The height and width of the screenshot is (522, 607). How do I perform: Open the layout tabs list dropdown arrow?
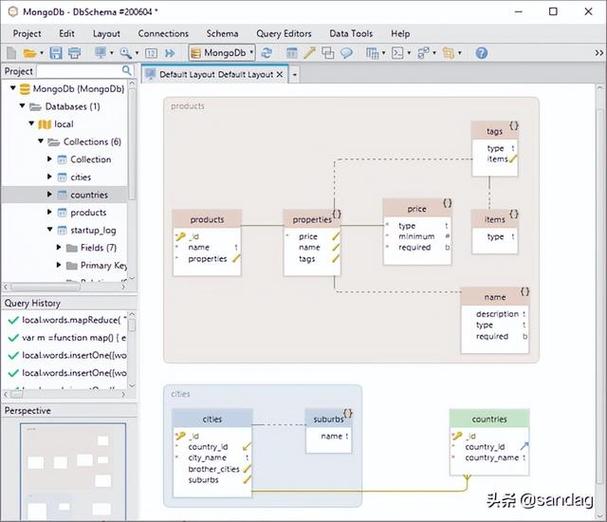click(294, 74)
